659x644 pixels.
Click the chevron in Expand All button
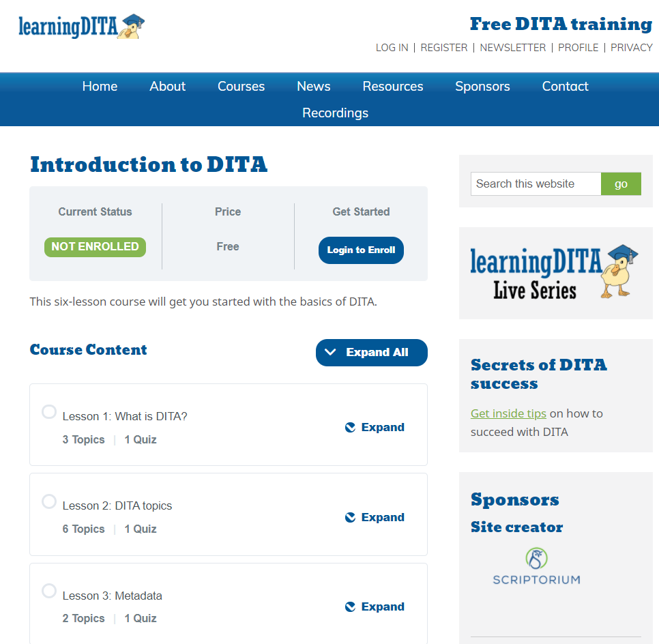330,352
